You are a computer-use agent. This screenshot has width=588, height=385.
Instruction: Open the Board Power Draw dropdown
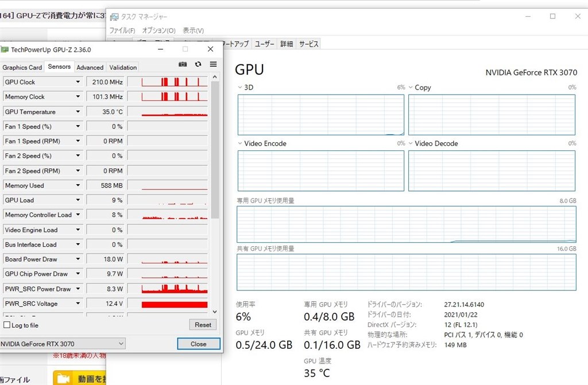tap(78, 259)
